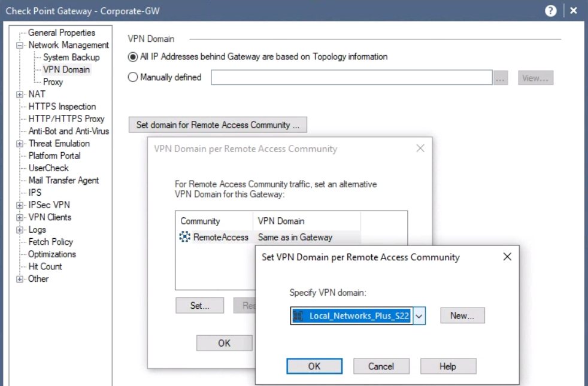588x386 pixels.
Task: Select Network Management in the tree
Action: pos(69,45)
